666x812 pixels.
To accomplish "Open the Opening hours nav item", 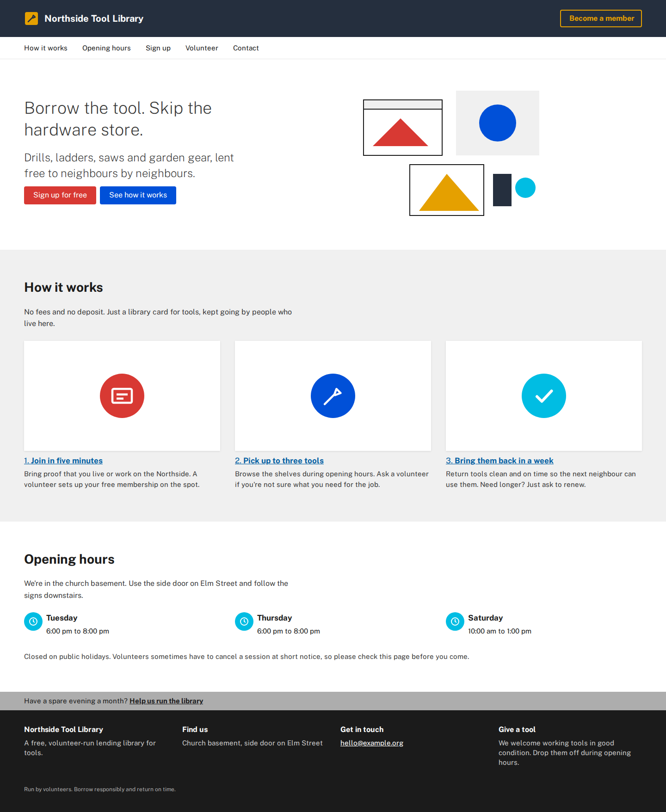I will pos(106,48).
